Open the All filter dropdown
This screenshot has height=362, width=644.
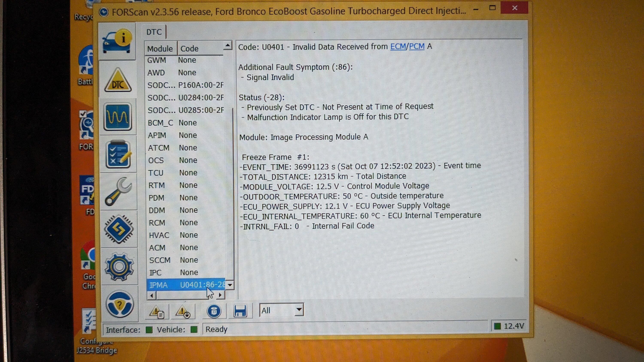[281, 310]
